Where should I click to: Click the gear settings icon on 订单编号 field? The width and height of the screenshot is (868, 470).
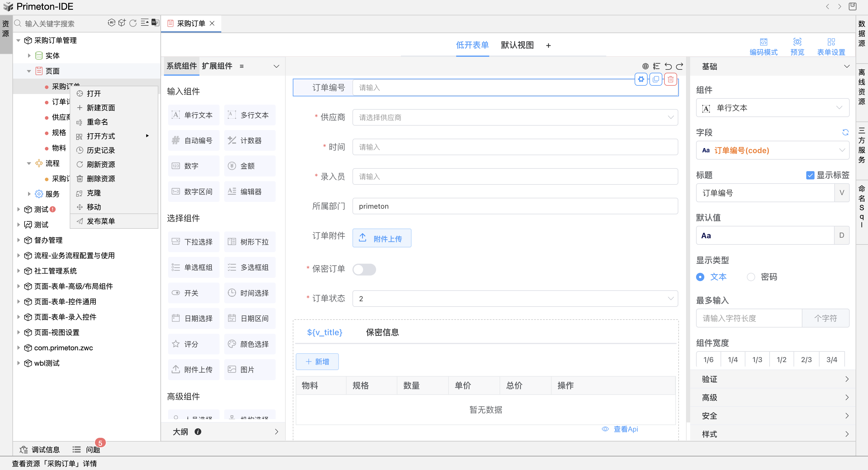[x=641, y=79]
